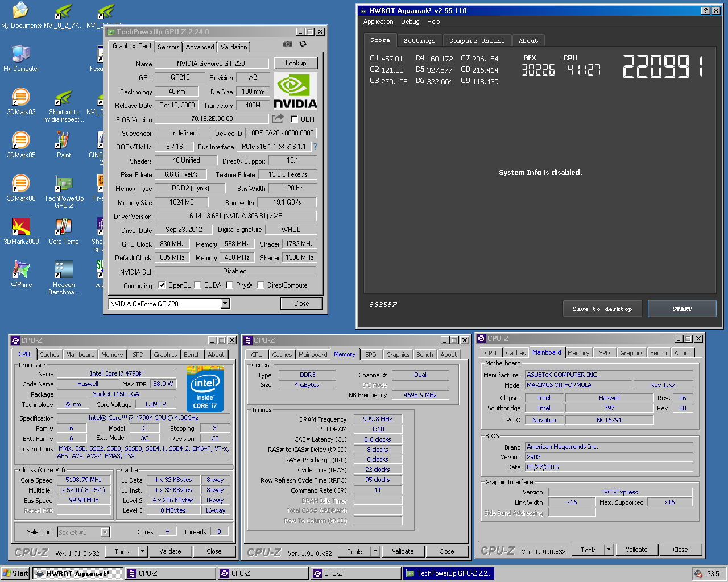
Task: Open TechPowerUp GPU-Z desktop shortcut
Action: (x=64, y=192)
